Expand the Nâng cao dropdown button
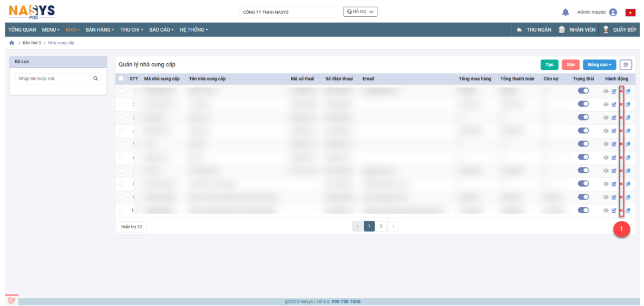644x306 pixels. point(599,65)
